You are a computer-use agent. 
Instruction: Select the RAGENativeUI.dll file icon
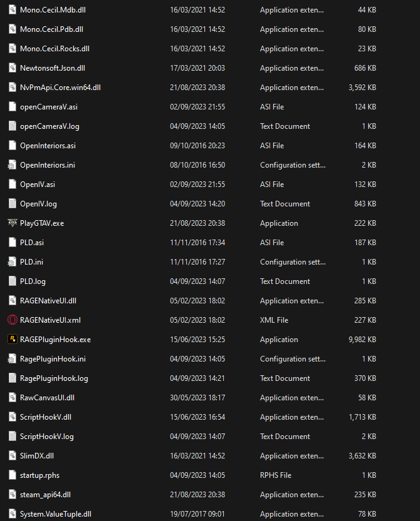12,300
